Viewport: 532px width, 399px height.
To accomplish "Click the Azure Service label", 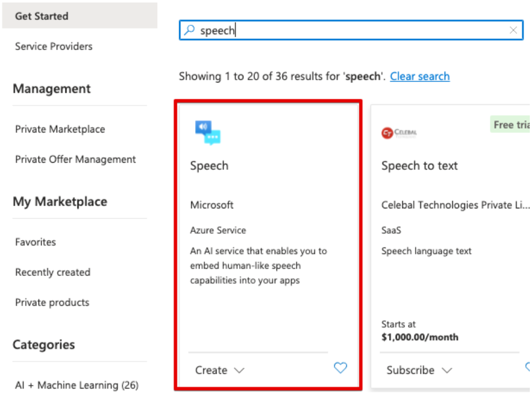I will pyautogui.click(x=218, y=230).
